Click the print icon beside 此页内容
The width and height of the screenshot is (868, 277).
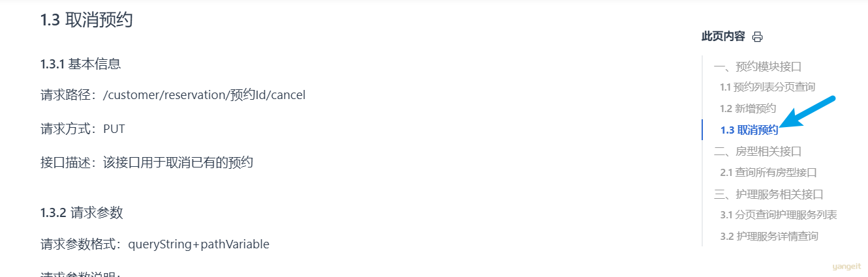pyautogui.click(x=757, y=37)
